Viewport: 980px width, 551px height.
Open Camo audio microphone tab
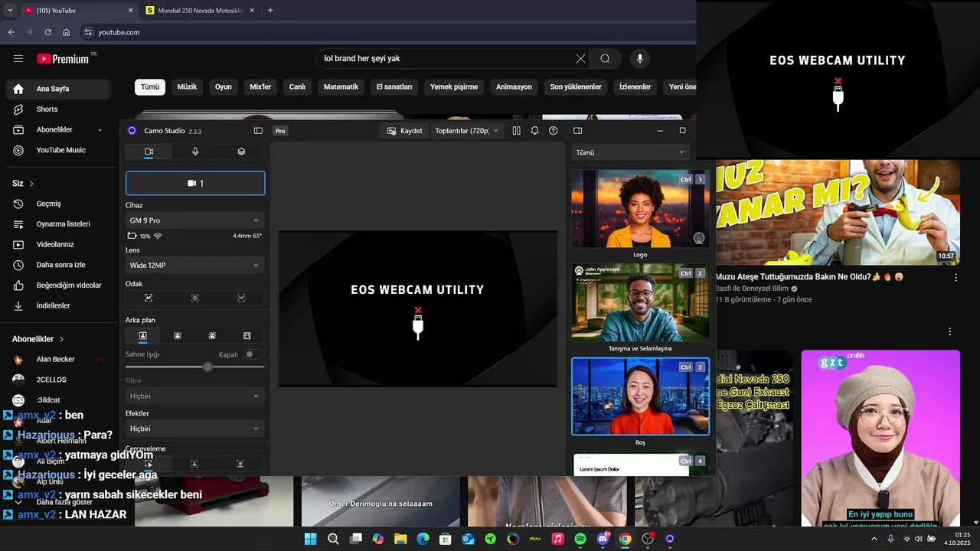195,152
